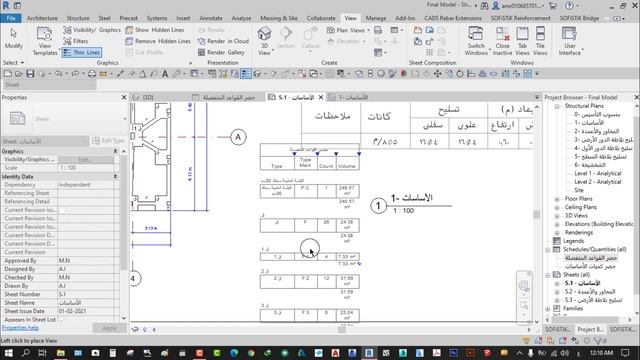Select Site in Structural Plans
Screen dimensions: 640x360
click(x=579, y=190)
